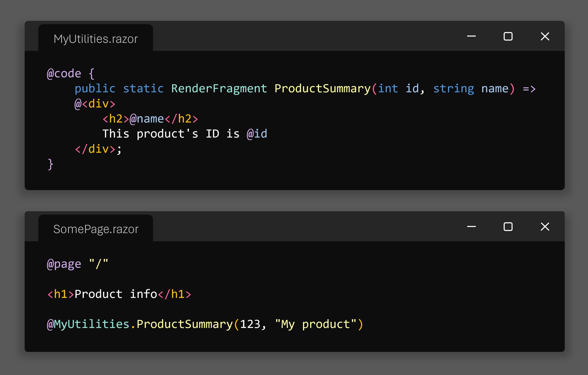588x375 pixels.
Task: Select the SomePage.razor tab
Action: [x=96, y=229]
